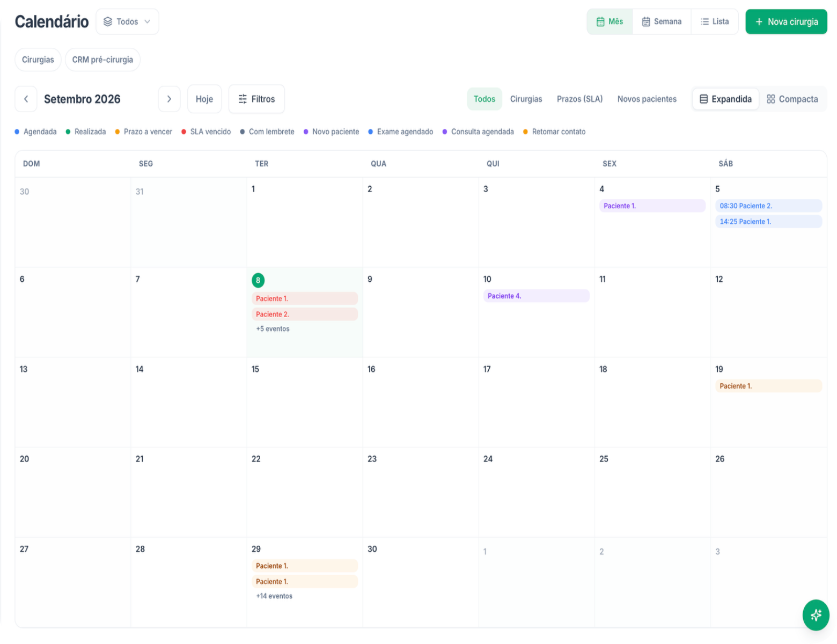This screenshot has height=644, width=837.
Task: Expand the +5 eventos link on day 8
Action: pos(273,329)
